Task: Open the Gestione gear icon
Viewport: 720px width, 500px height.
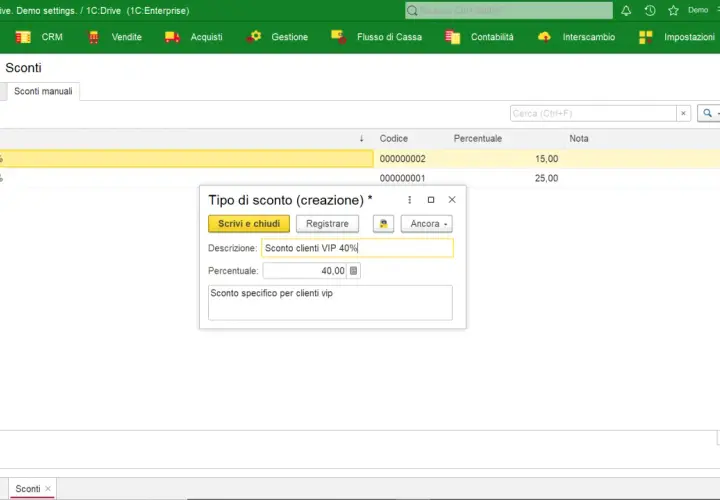Action: tap(253, 37)
